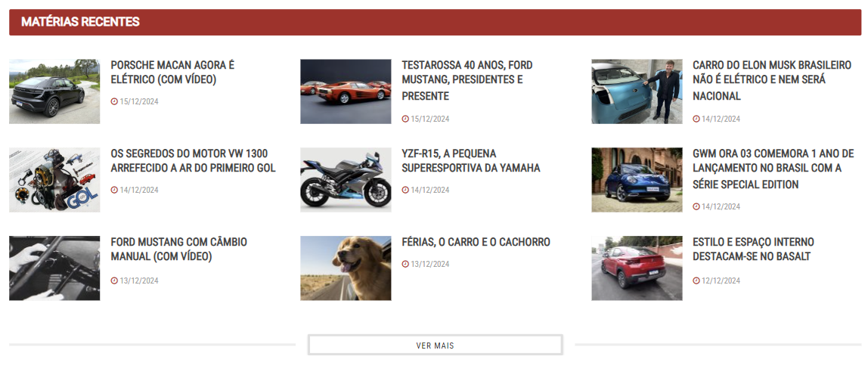868x372 pixels.
Task: Open the Basalt estilo e espaço interno article
Action: point(753,250)
